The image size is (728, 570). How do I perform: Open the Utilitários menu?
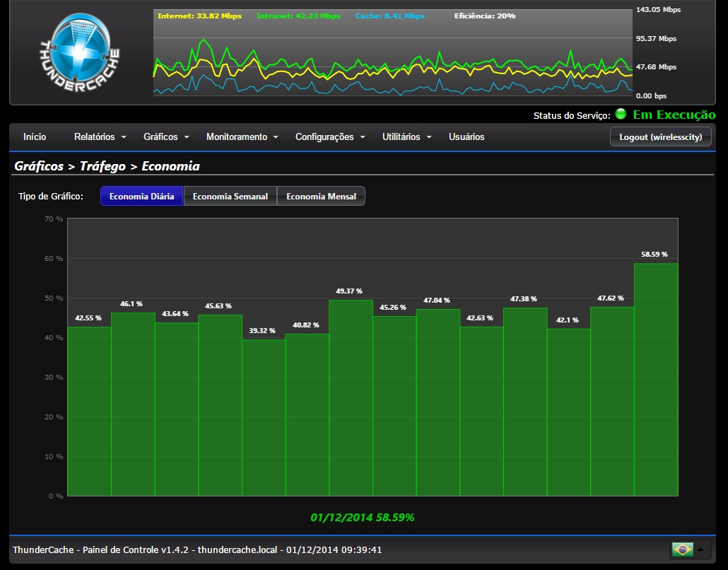coord(406,137)
